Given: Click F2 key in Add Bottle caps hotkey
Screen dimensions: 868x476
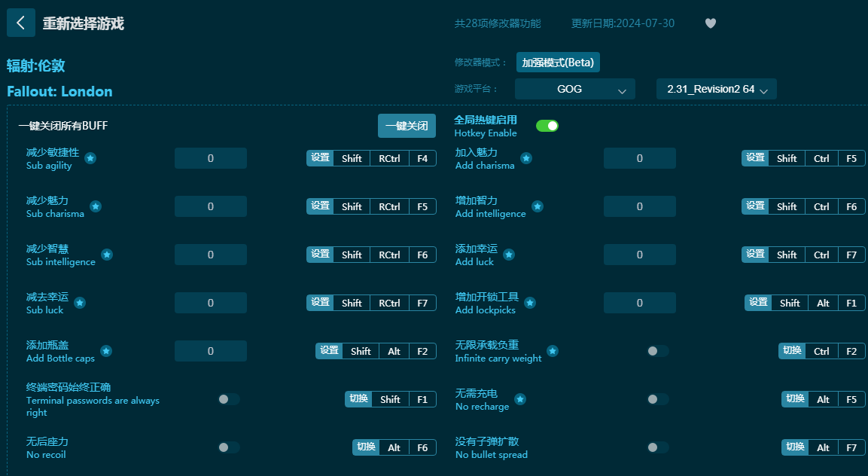Looking at the screenshot, I should coord(422,351).
